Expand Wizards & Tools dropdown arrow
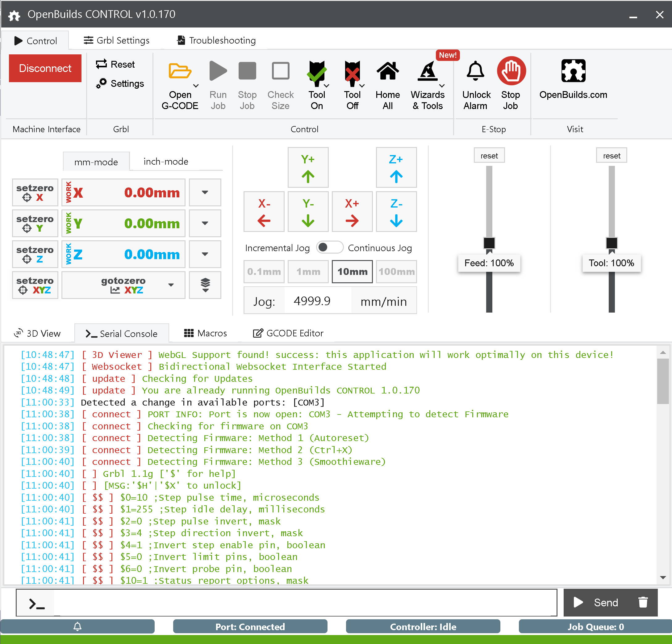 coord(442,86)
